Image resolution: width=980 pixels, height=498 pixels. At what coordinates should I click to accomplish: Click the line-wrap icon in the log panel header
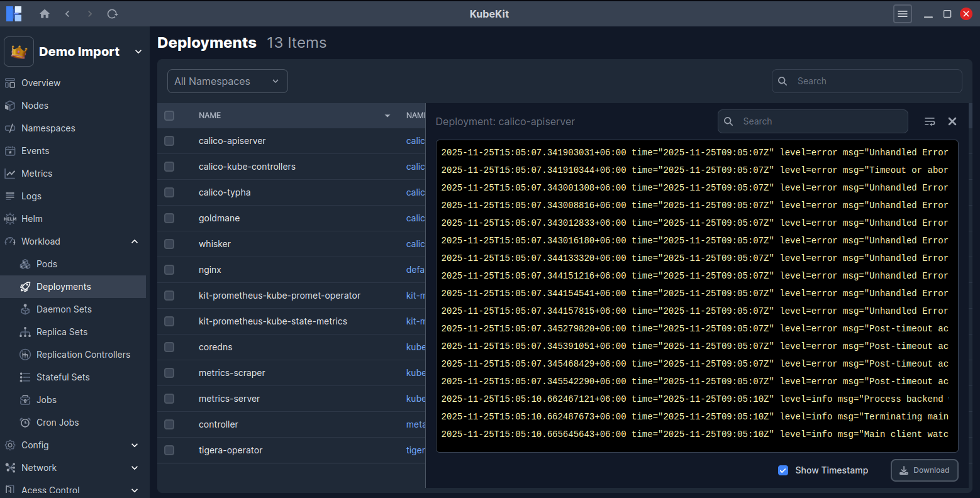(x=930, y=121)
